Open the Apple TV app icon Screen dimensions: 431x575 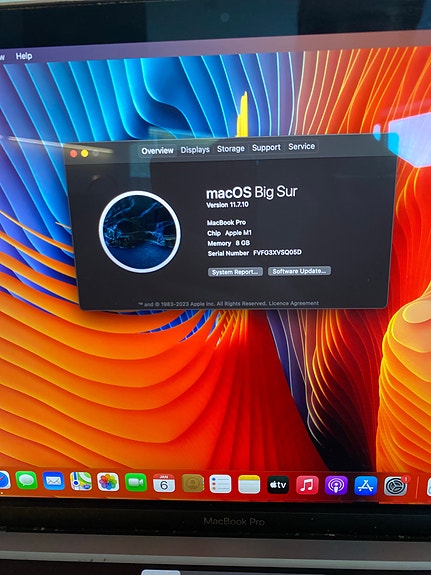[278, 485]
